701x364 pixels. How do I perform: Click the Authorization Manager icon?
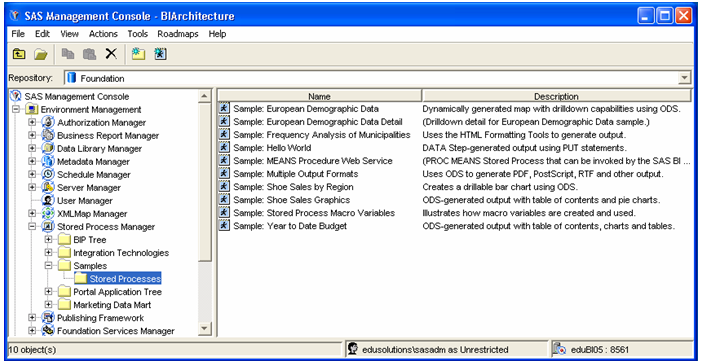(48, 122)
